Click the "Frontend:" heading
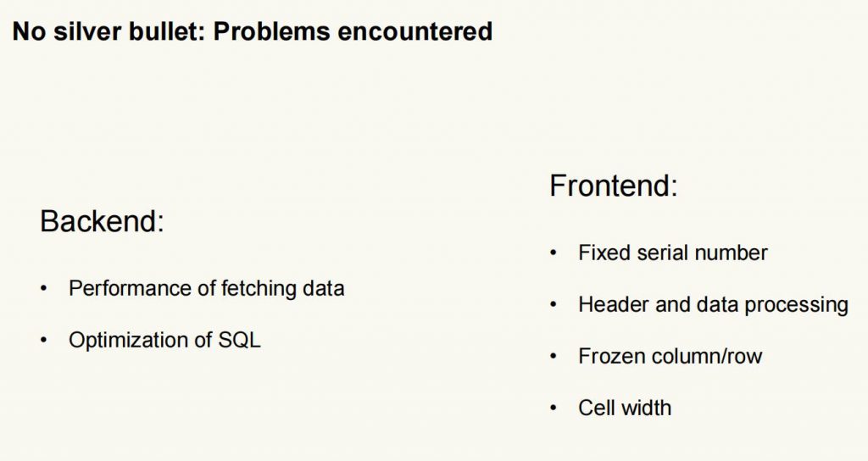Image resolution: width=868 pixels, height=461 pixels. [x=614, y=186]
